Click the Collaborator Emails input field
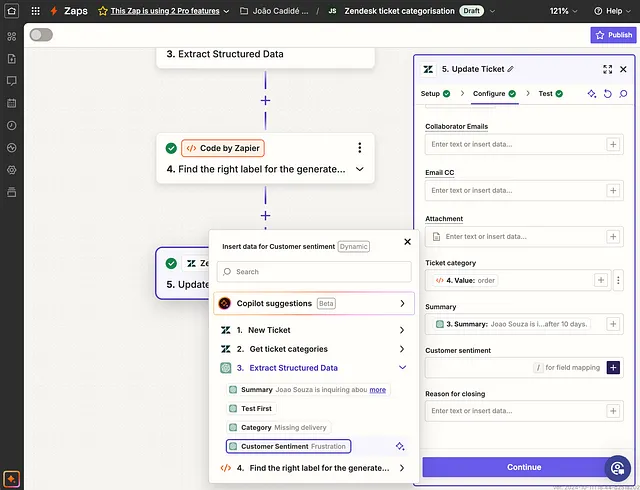The image size is (640, 490). tap(524, 144)
